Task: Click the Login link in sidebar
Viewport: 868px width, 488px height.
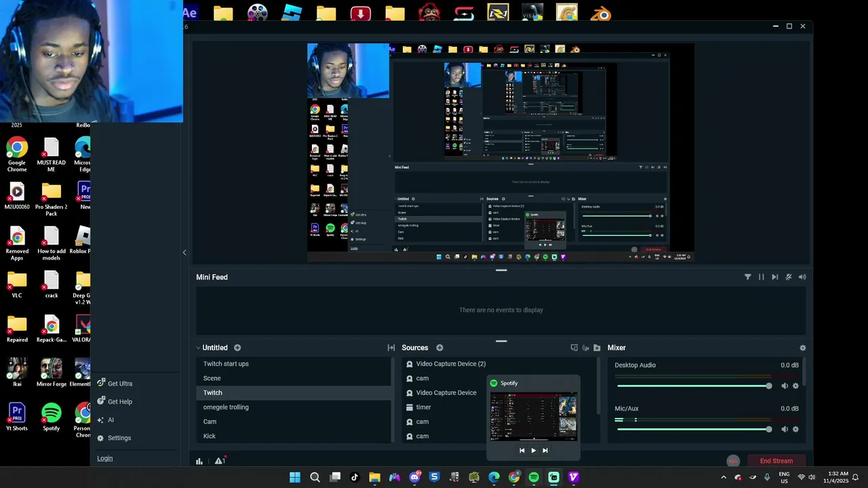Action: [x=104, y=458]
